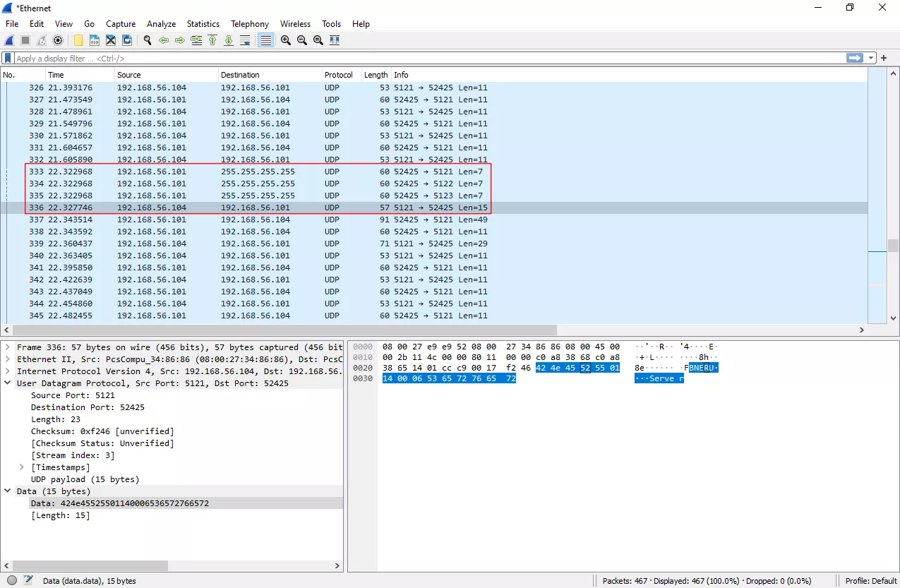The image size is (900, 588).
Task: Sort by the Length column header
Action: (376, 75)
